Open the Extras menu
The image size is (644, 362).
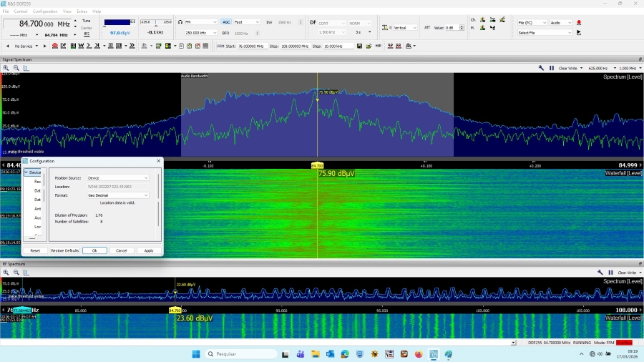[82, 11]
